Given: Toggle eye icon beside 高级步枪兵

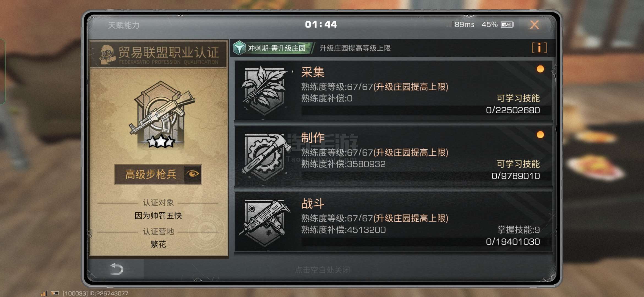Looking at the screenshot, I should pyautogui.click(x=193, y=174).
